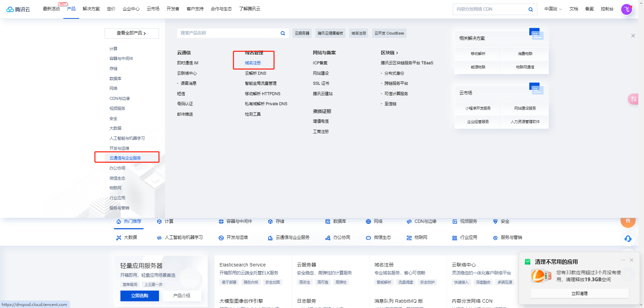The height and width of the screenshot is (308, 644).
Task: Open the 域名注册 link
Action: point(253,63)
